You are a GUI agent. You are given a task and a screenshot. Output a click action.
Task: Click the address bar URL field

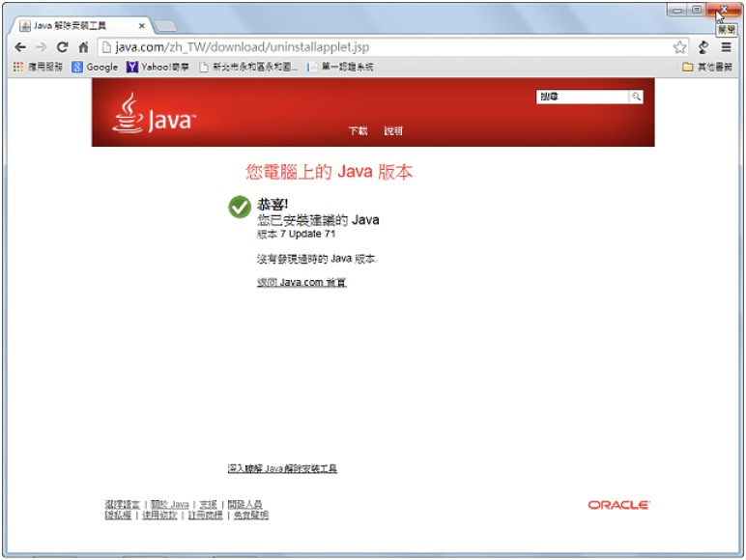pos(386,47)
